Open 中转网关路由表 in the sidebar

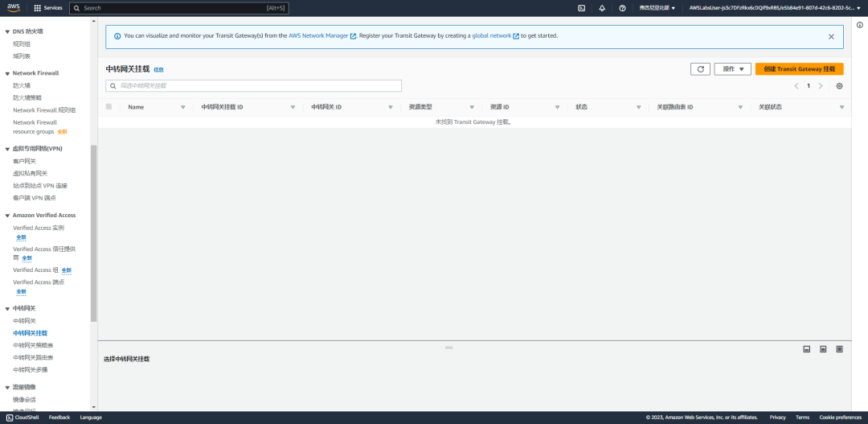[x=33, y=357]
